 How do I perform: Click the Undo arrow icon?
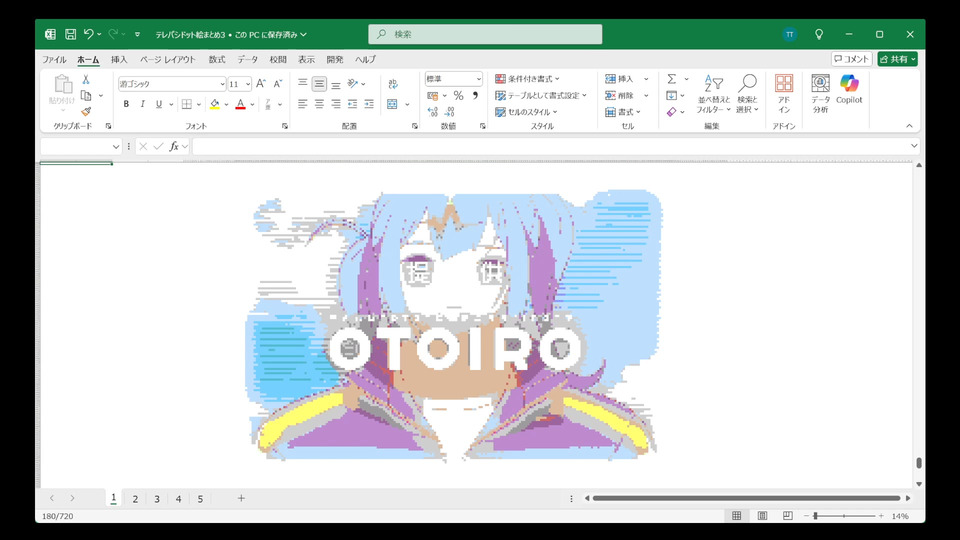pos(89,34)
